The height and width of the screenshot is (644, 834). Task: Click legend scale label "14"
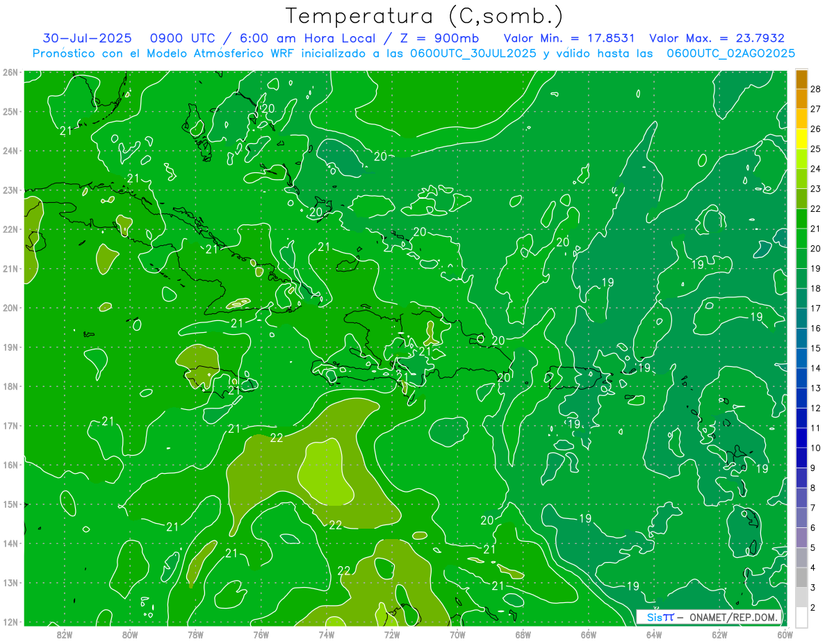816,368
